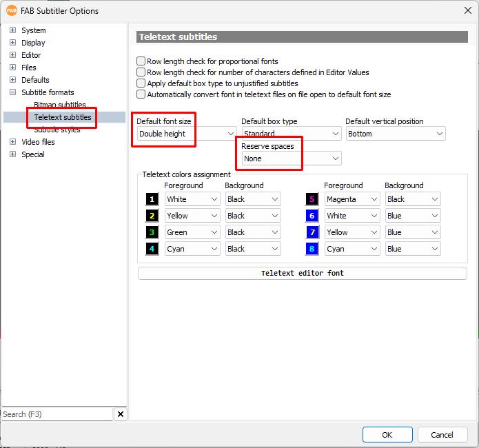Open color 2 Background dropdown
Screen dimensions: 479x448
click(253, 216)
